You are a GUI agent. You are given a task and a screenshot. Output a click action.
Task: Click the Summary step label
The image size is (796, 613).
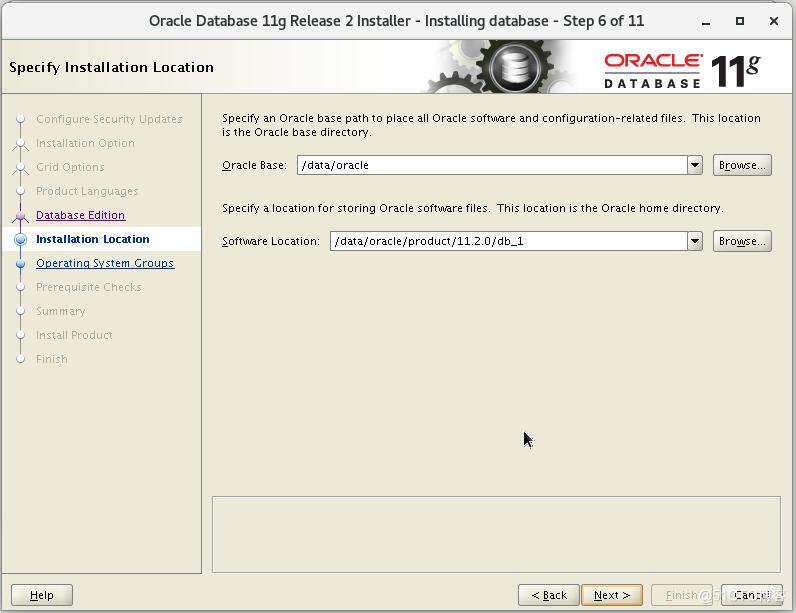(x=60, y=311)
